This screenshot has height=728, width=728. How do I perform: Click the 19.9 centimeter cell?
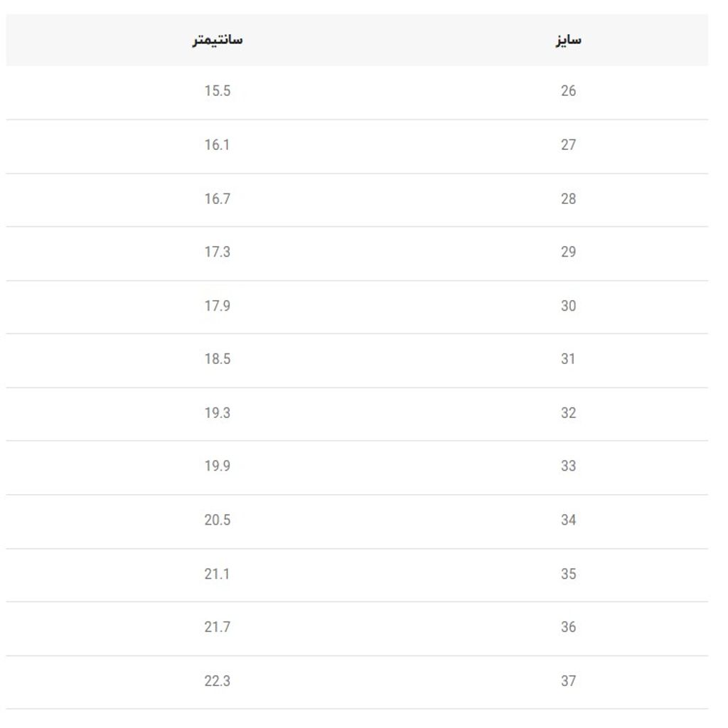click(218, 466)
